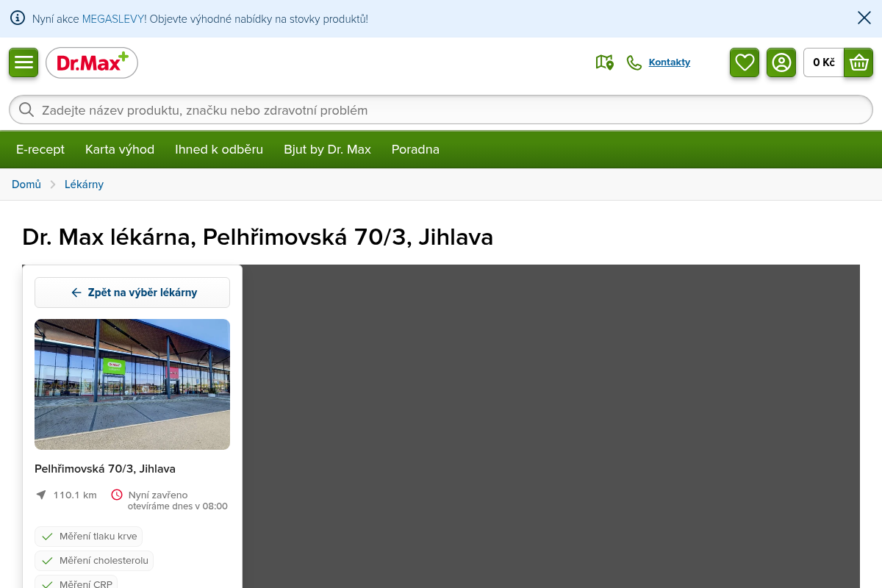
Task: Click the page heading Dr. Max lékárna
Action: point(257,237)
